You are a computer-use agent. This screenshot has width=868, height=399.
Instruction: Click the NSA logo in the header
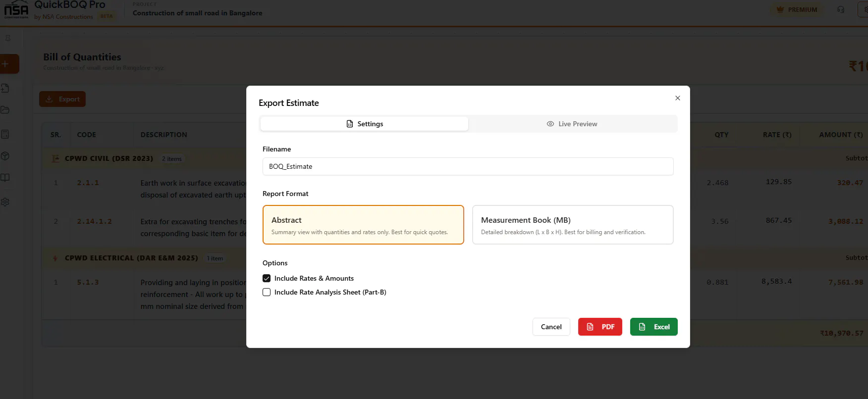pos(16,10)
